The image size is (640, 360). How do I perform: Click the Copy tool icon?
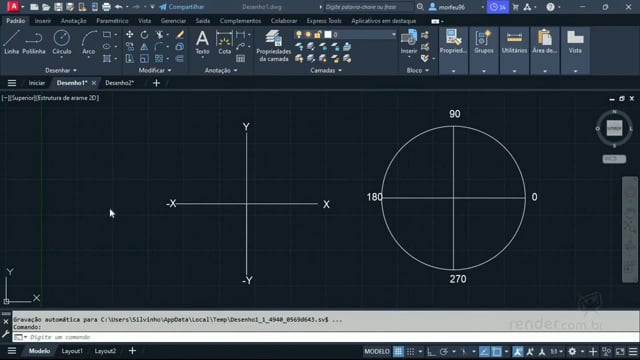click(x=129, y=47)
